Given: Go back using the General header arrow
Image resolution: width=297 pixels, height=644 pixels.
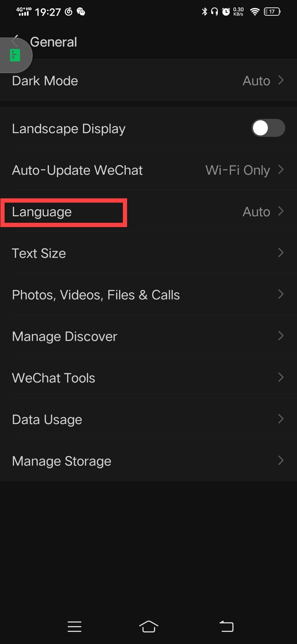Looking at the screenshot, I should [x=15, y=42].
